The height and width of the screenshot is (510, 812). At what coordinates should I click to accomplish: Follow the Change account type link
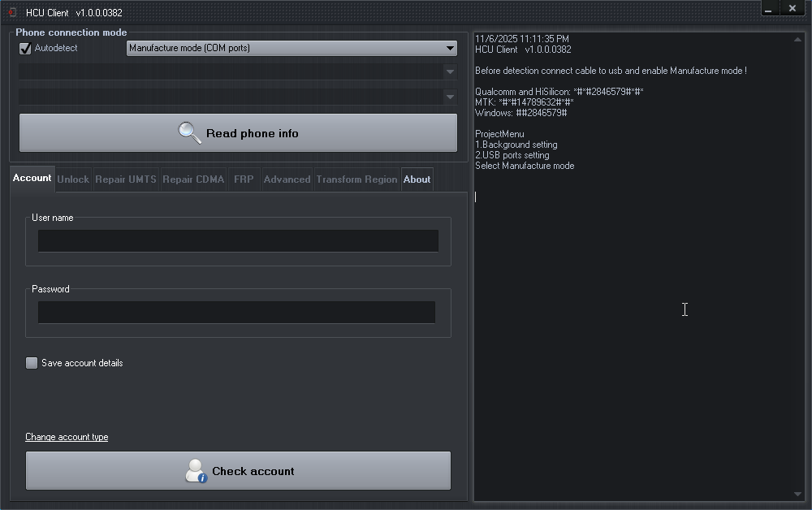[67, 437]
